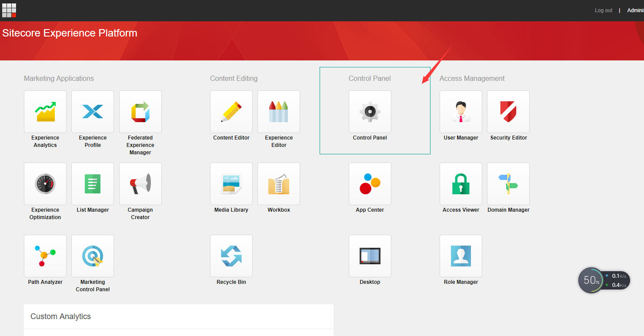Open Federated Experience Manager icon
This screenshot has width=644, height=336.
140,112
